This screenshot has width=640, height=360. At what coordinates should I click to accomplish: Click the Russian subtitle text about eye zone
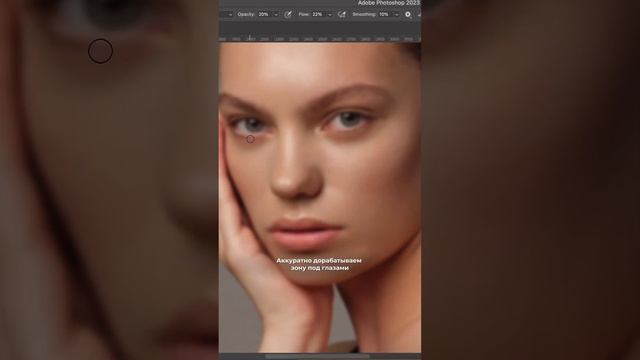[x=319, y=264]
